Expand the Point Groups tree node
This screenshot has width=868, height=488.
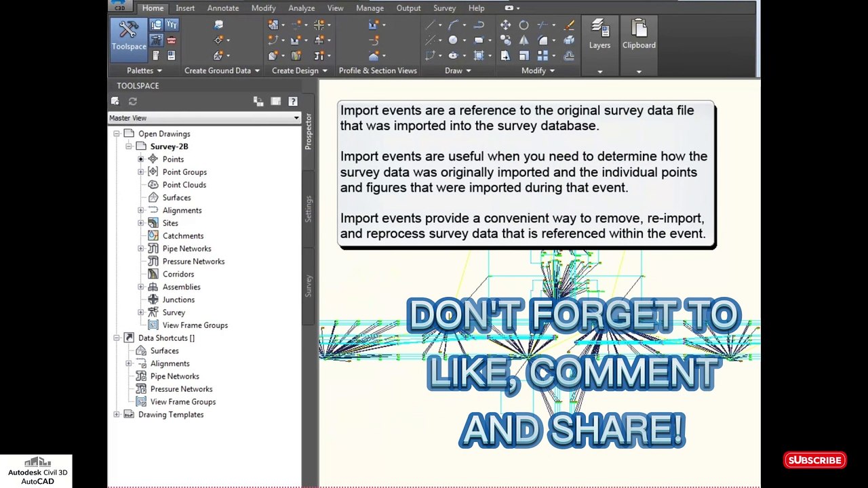140,172
